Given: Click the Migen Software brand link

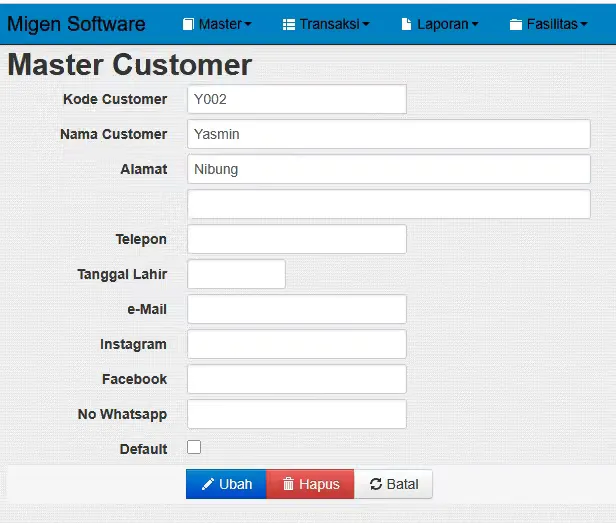Looking at the screenshot, I should (x=76, y=24).
